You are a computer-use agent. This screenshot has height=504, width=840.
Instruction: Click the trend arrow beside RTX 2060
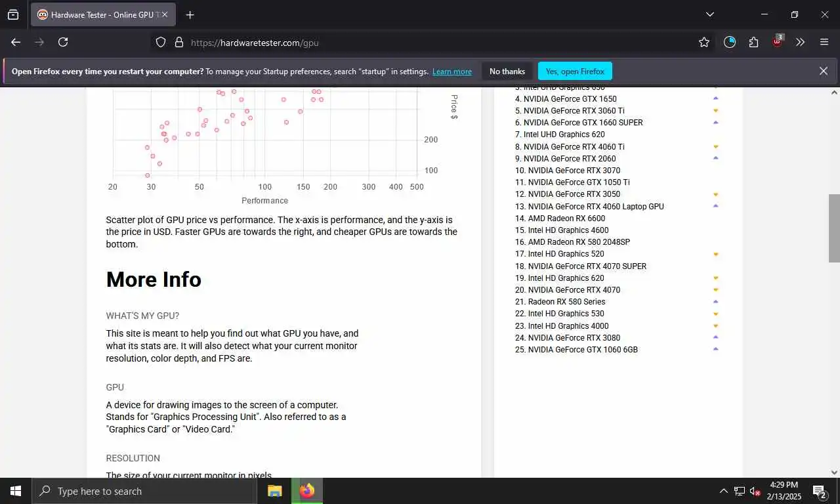click(716, 158)
